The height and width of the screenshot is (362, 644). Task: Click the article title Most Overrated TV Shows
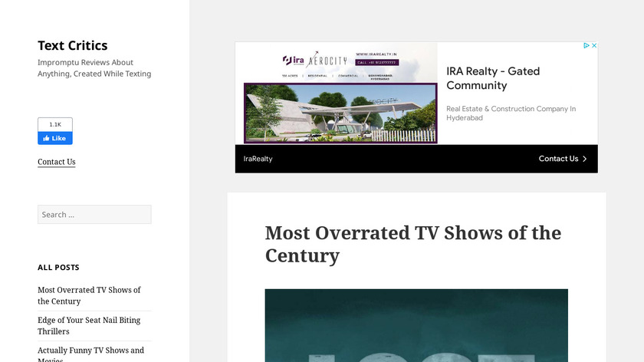[413, 244]
